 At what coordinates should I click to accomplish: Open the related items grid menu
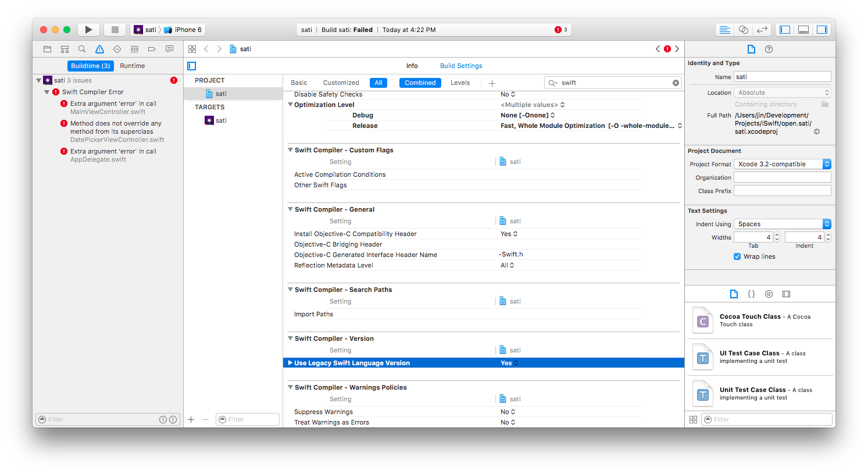[x=192, y=49]
